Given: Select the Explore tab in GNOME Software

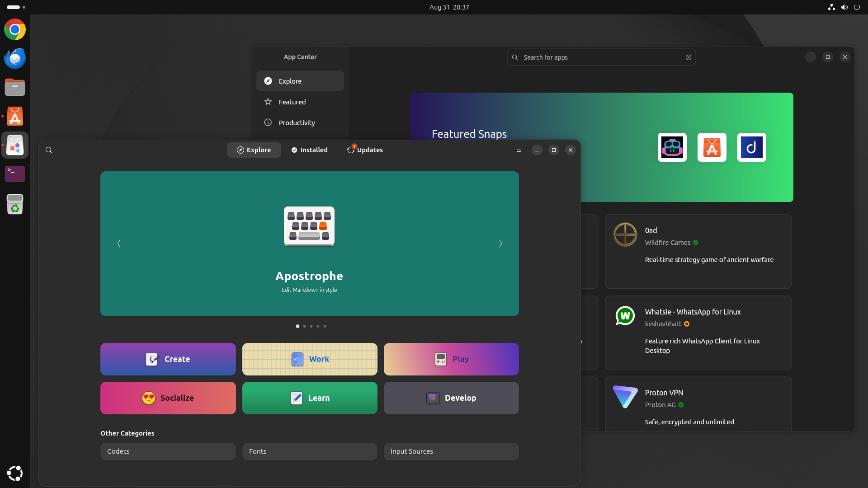Looking at the screenshot, I should coord(254,150).
